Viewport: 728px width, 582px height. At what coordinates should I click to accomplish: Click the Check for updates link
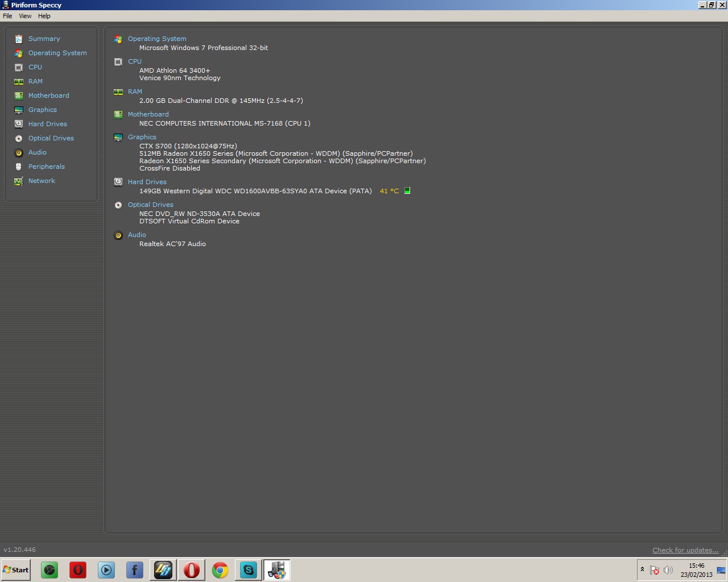pyautogui.click(x=685, y=550)
